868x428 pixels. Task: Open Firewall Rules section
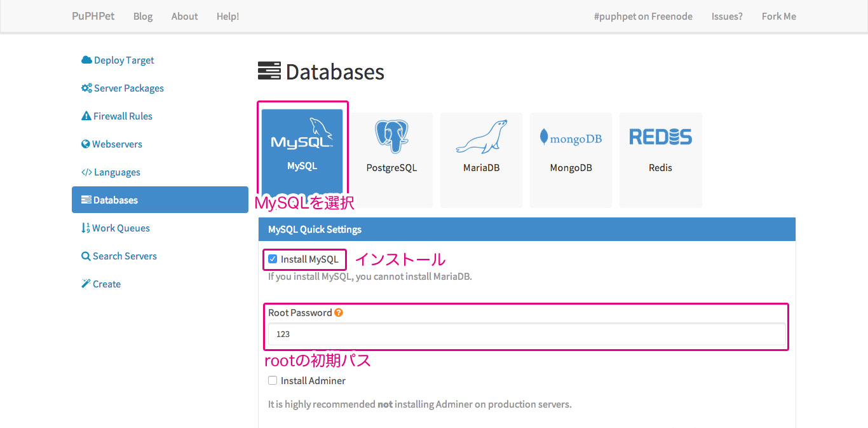(123, 116)
